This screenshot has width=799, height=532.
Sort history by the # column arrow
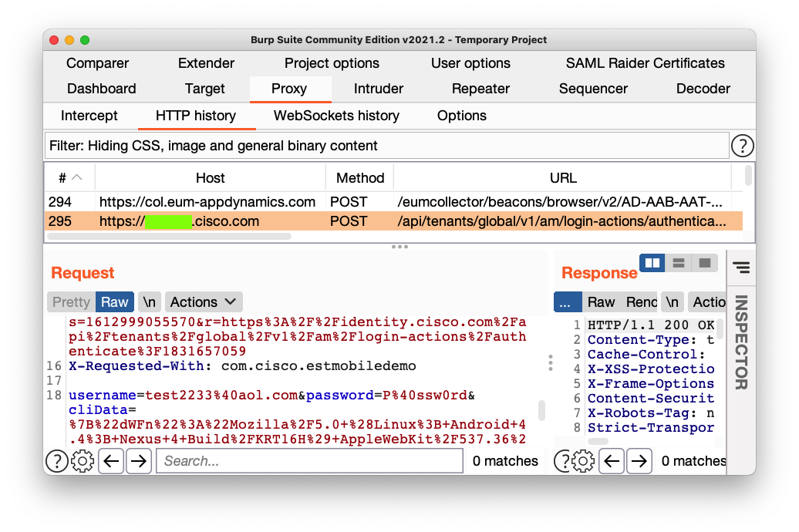pyautogui.click(x=77, y=177)
